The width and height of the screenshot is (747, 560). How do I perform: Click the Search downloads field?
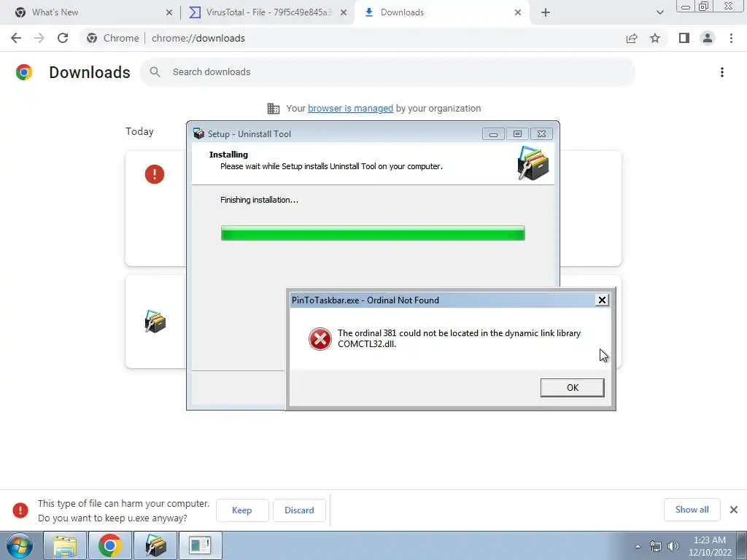point(387,72)
